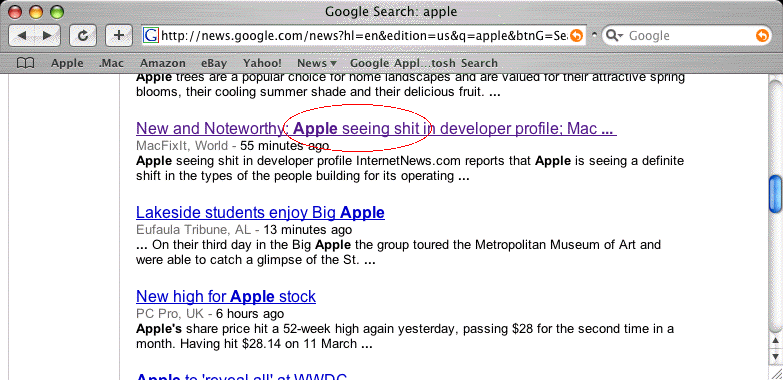The width and height of the screenshot is (783, 380).
Task: Click the '13 minutes ago' timestamp
Action: pos(308,230)
